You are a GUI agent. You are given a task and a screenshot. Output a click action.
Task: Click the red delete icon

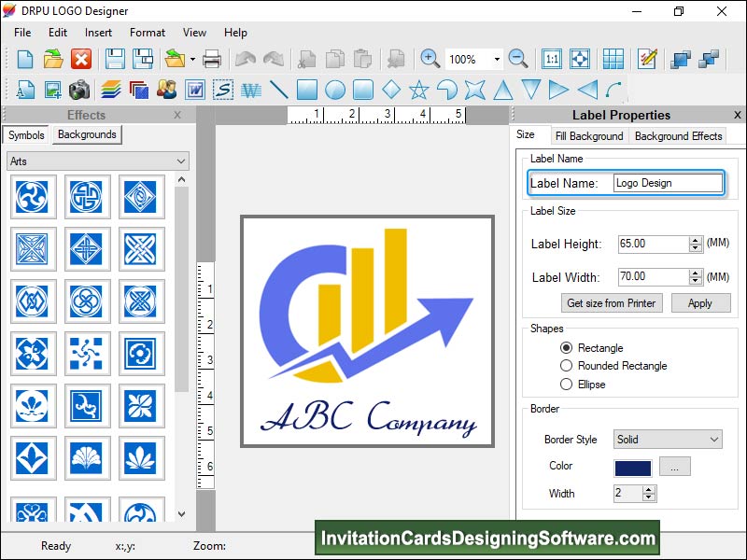click(81, 59)
